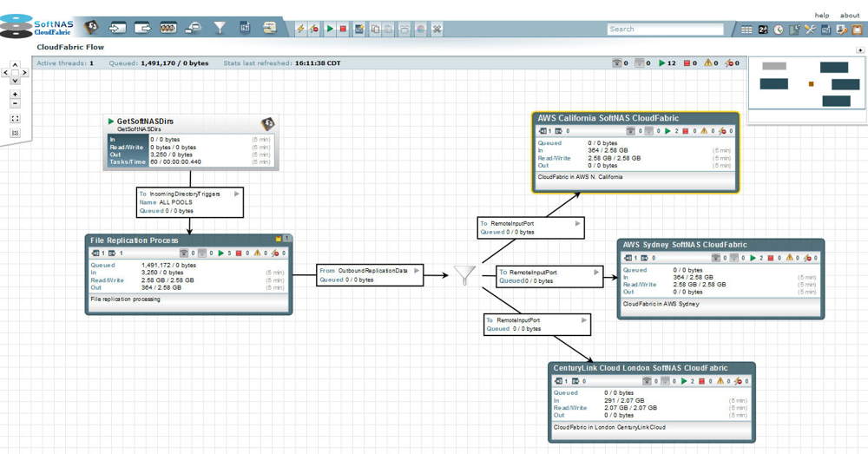Screen dimensions: 868x454
Task: Click the Enable lightning bolt icon
Action: pyautogui.click(x=300, y=29)
